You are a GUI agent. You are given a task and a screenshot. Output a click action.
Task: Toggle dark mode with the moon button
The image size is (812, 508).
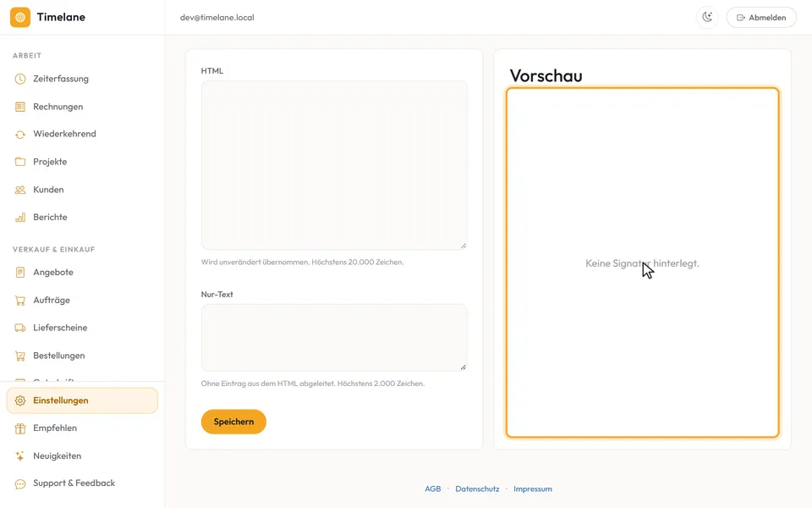(707, 17)
